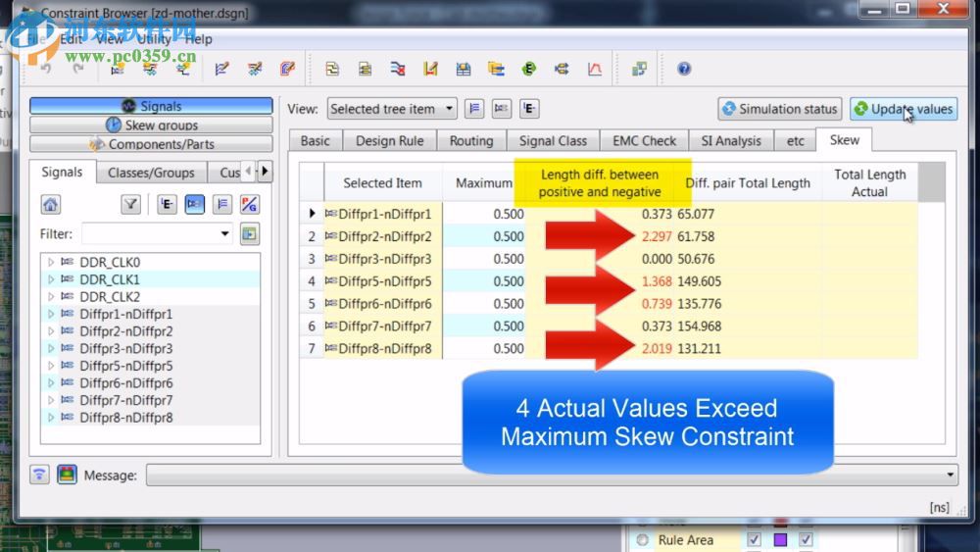Open the Utility menu
This screenshot has height=552, width=980.
point(154,39)
